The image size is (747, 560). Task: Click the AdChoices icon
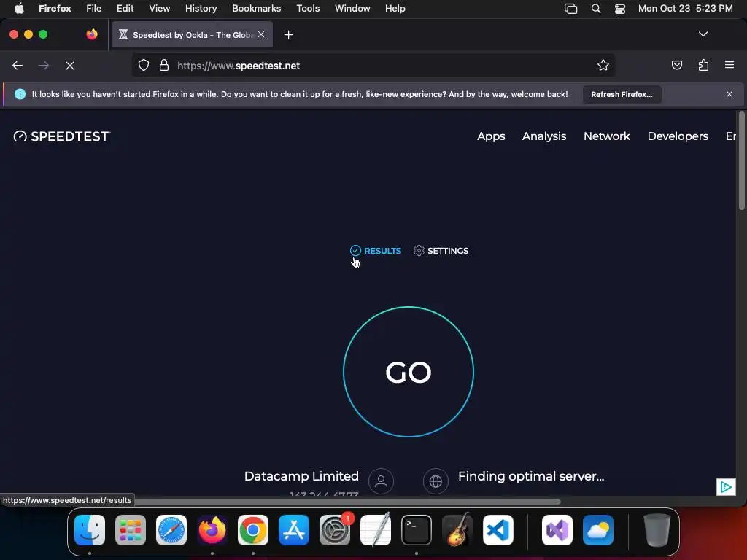coord(726,486)
